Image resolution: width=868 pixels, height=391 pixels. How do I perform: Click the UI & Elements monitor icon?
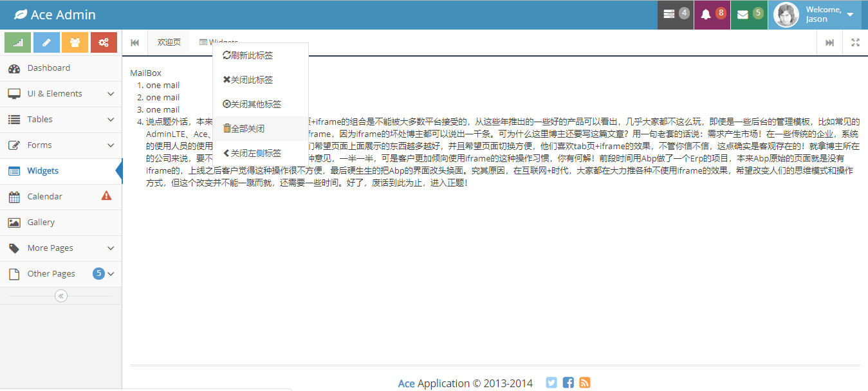14,94
